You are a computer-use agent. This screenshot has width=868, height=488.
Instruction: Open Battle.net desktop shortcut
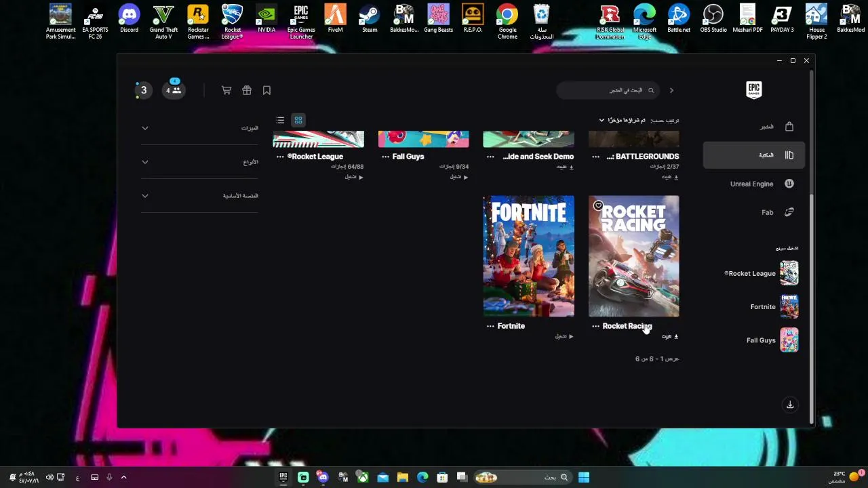pyautogui.click(x=679, y=19)
